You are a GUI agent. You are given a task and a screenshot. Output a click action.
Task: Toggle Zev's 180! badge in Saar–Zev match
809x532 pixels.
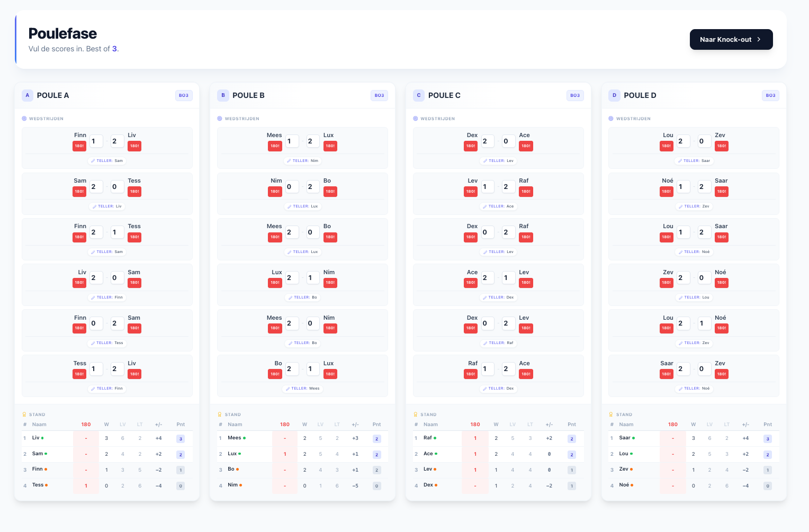point(722,374)
